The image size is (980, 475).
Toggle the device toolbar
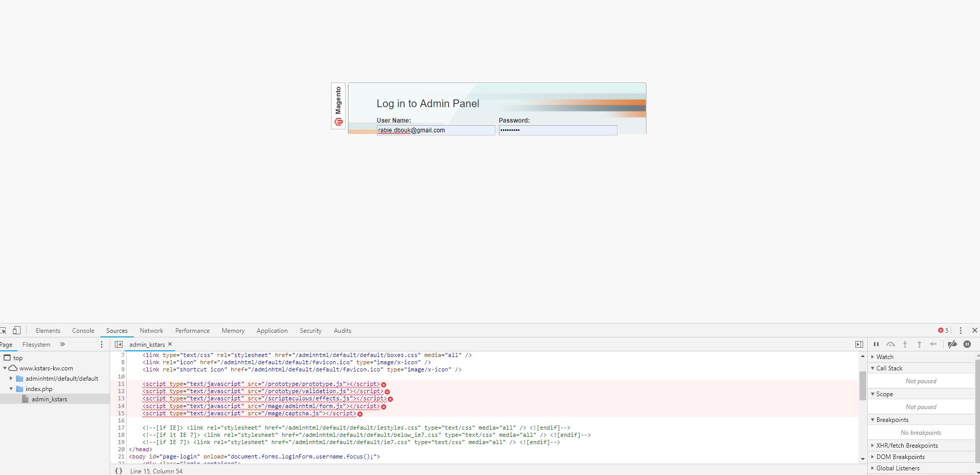[17, 330]
